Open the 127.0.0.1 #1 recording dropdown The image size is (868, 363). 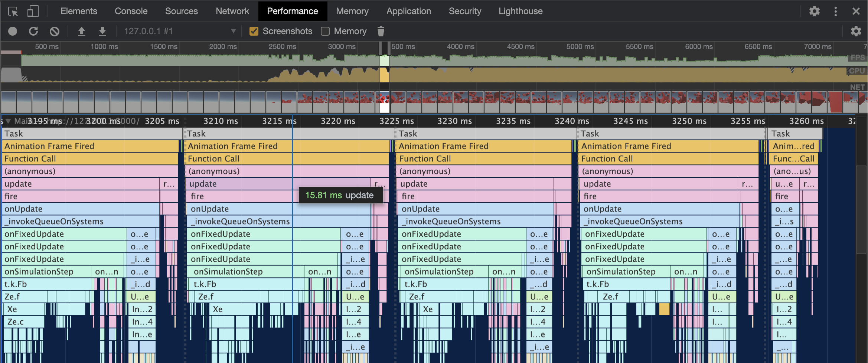[180, 31]
